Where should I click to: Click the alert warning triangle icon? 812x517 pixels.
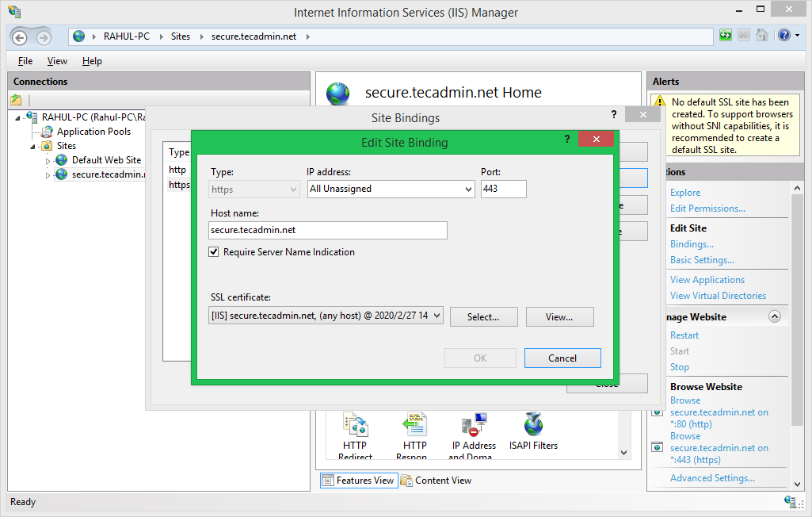[x=660, y=101]
